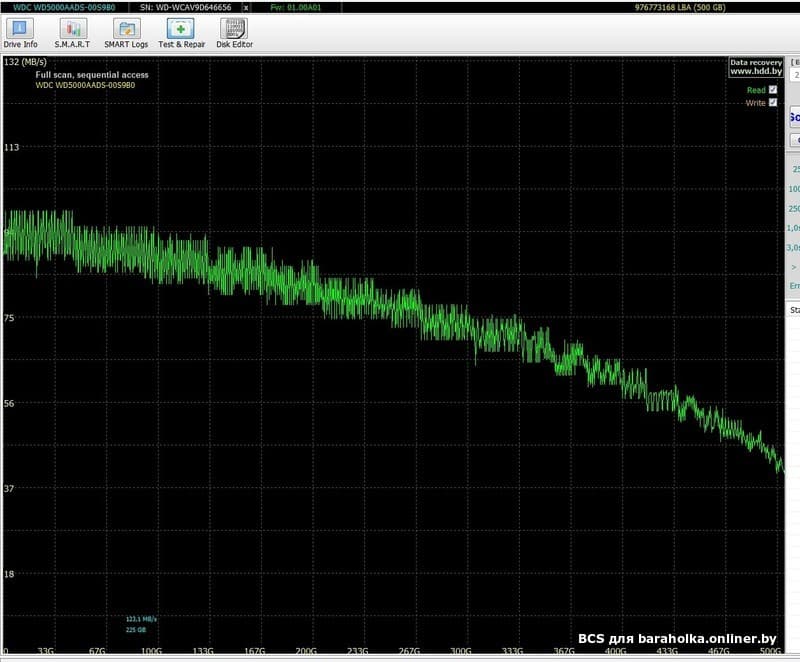Screen dimensions: 800x662
Task: Click the 976773168 LBA (500 GB) capacity text
Action: tap(680, 8)
